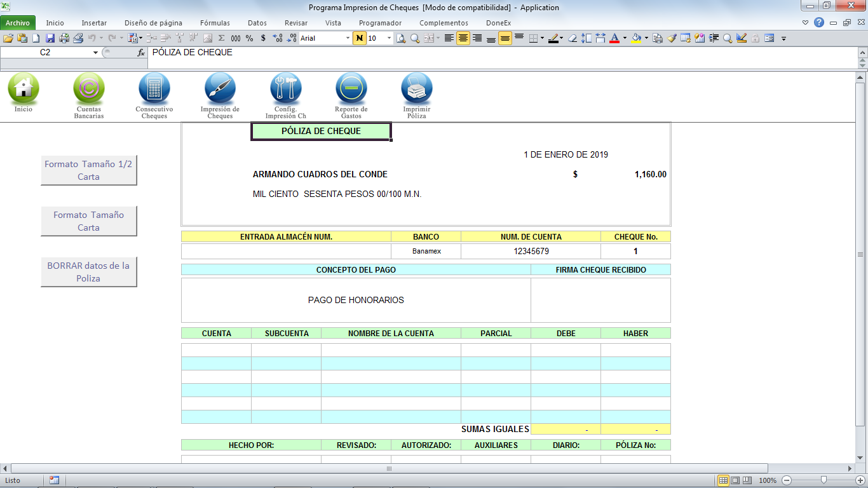Open the Arial font name dropdown
The width and height of the screenshot is (868, 488).
coord(348,38)
